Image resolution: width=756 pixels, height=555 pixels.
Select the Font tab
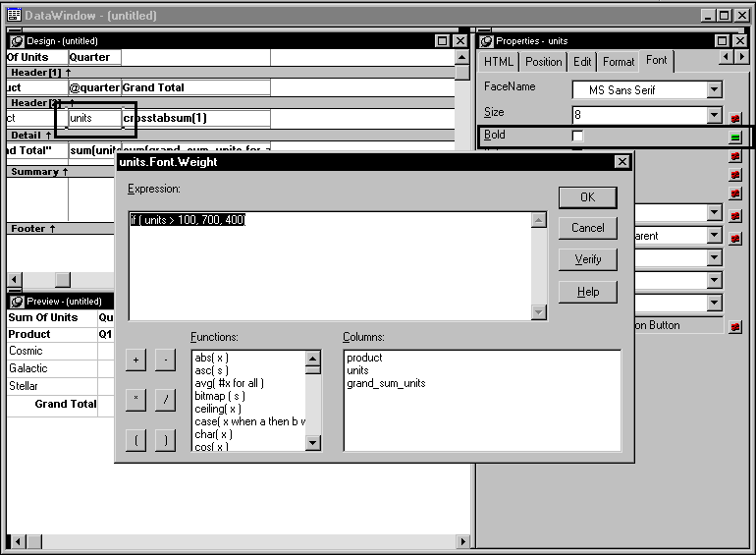(656, 60)
